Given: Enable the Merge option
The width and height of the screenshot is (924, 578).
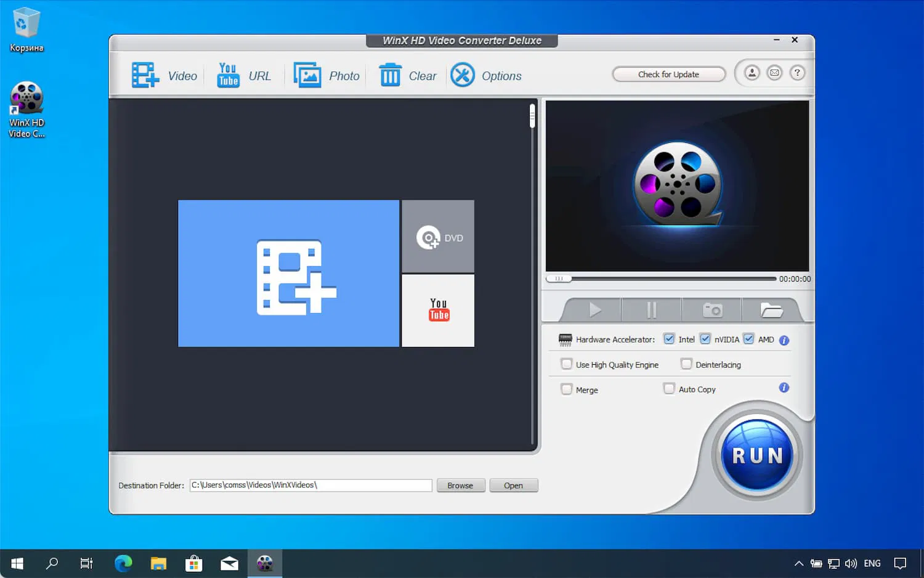Looking at the screenshot, I should tap(566, 389).
